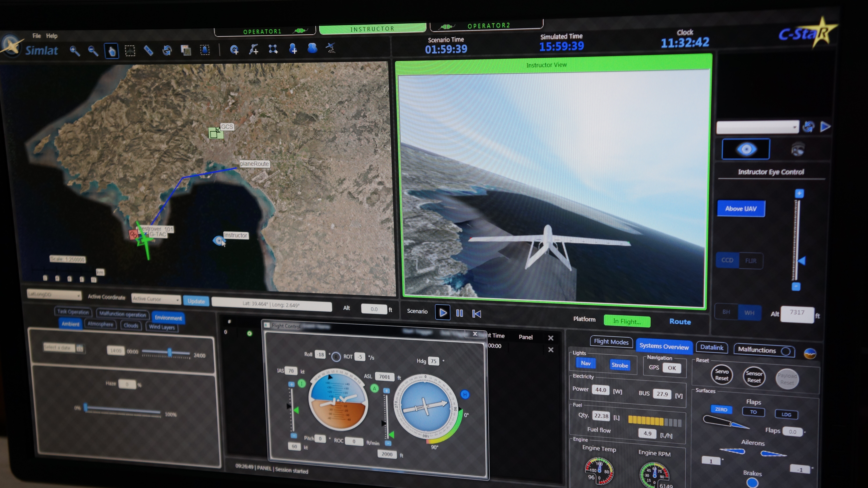Set flaps to LDG
The height and width of the screenshot is (488, 868).
pyautogui.click(x=786, y=414)
